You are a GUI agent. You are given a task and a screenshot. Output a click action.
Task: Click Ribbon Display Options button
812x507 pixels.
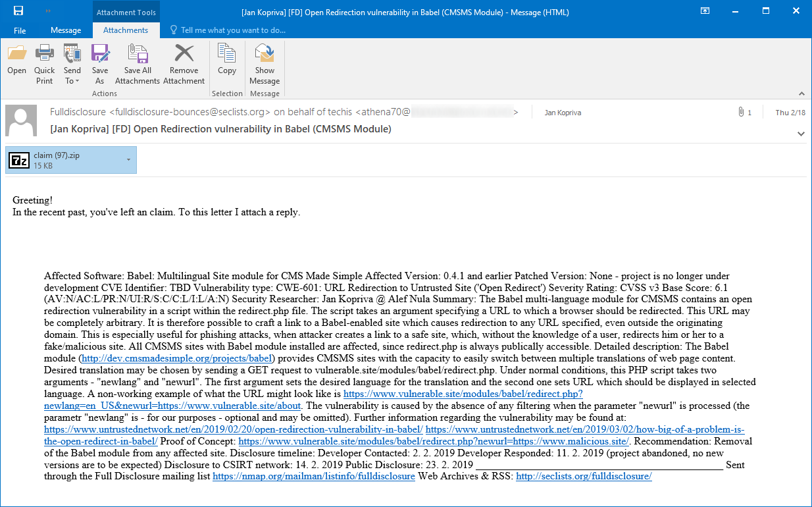[x=705, y=11]
